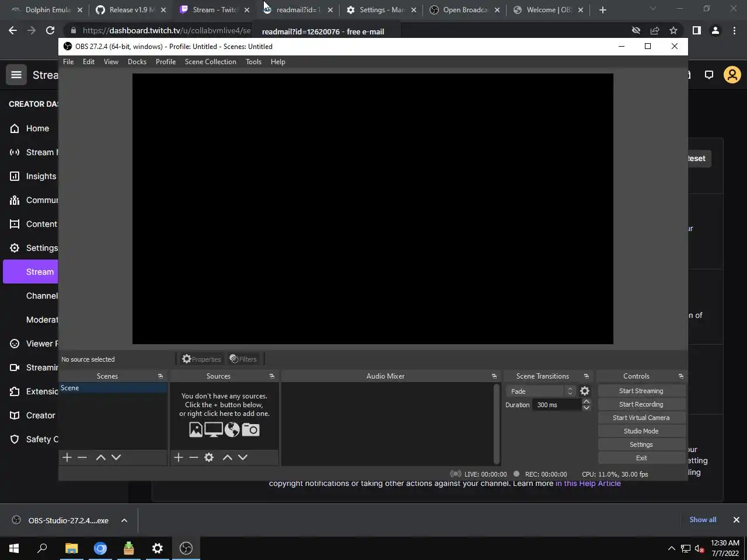Open the View menu in OBS
The image size is (747, 560).
[x=111, y=62]
